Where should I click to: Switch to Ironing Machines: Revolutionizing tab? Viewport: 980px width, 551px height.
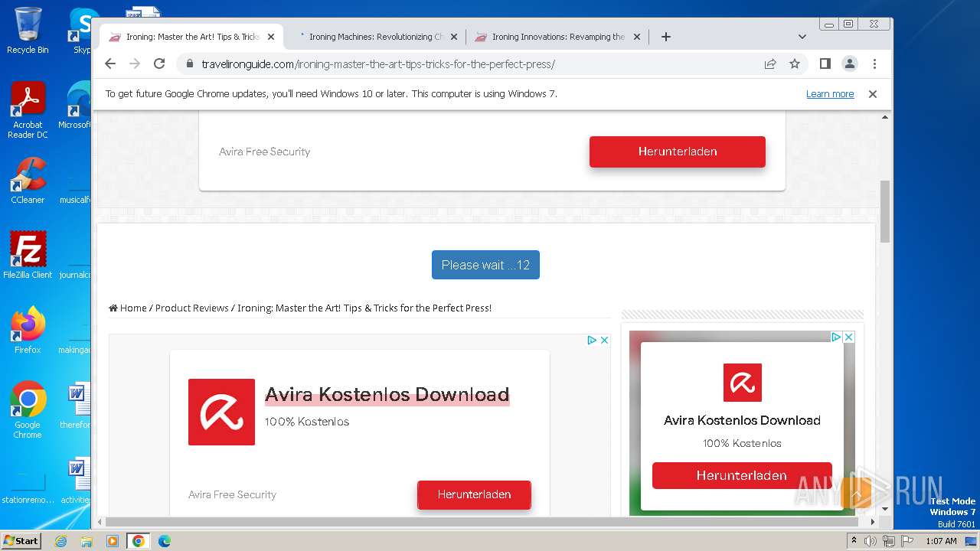click(374, 37)
